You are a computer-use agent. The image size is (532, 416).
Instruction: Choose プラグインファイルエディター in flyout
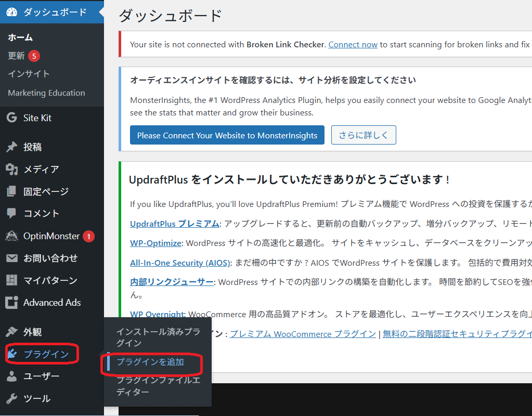pos(158,386)
